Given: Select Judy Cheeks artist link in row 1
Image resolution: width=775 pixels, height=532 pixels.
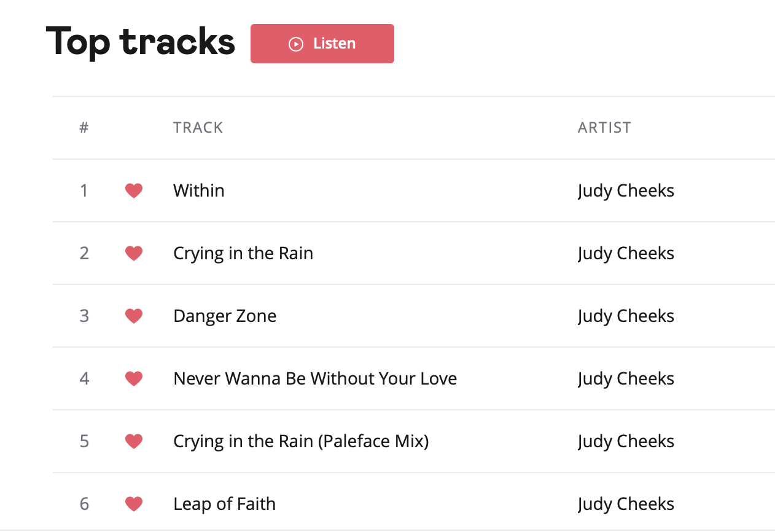Looking at the screenshot, I should tap(626, 190).
